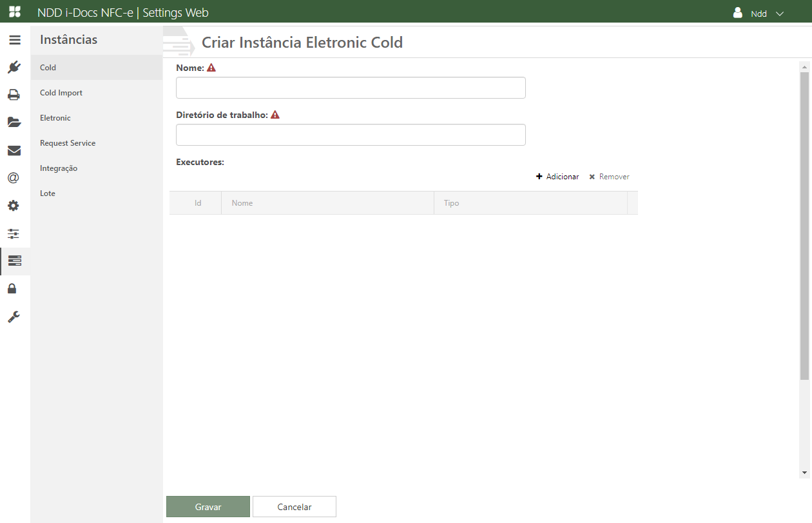
Task: Select the @ symbol icon in sidebar
Action: point(14,178)
